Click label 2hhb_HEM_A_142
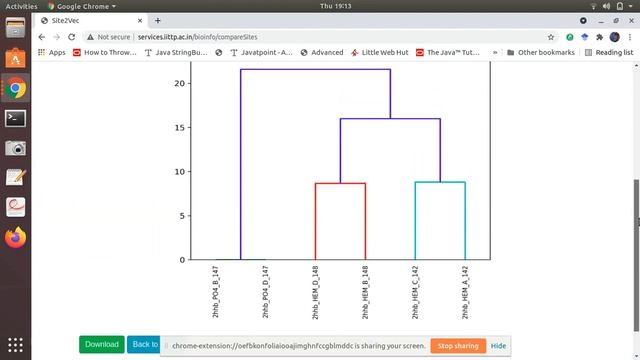 (465, 293)
